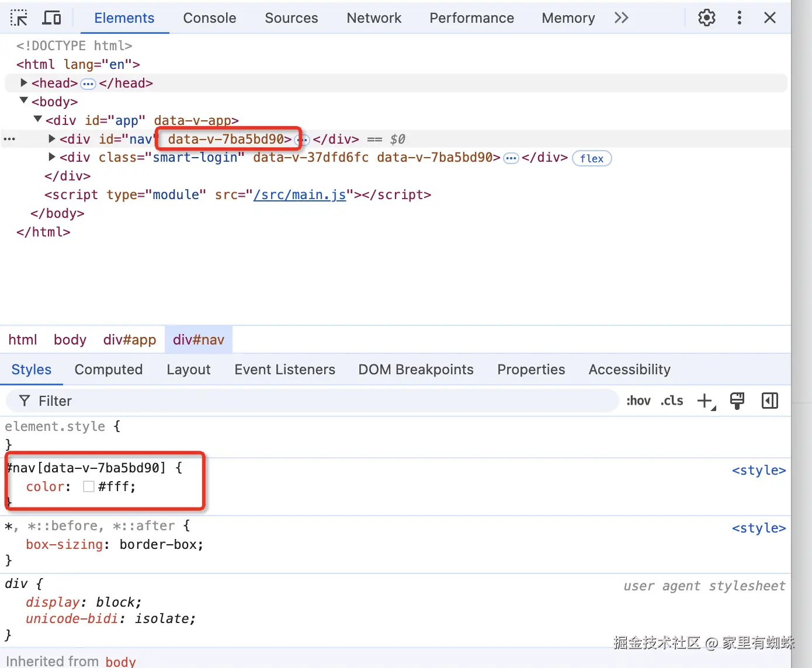Select the html breadcrumb
Viewport: 812px width, 668px height.
(x=23, y=339)
